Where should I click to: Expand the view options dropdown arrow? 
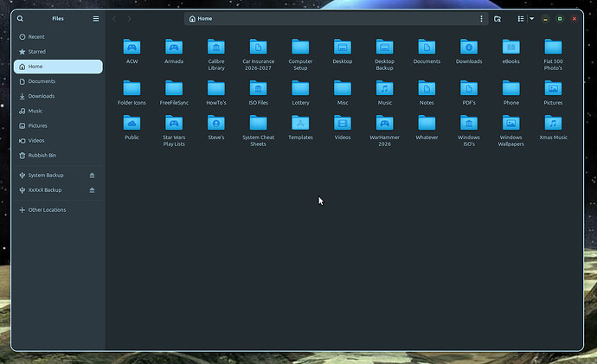(532, 18)
